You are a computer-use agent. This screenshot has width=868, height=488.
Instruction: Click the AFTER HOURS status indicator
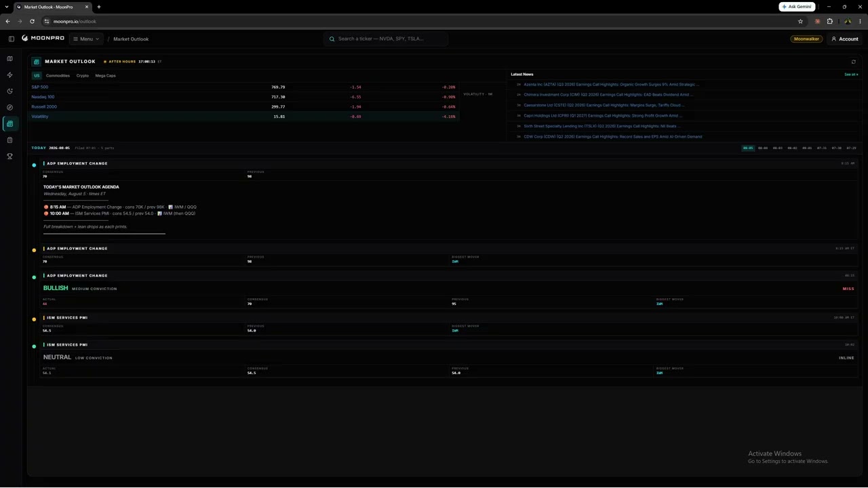(x=119, y=62)
